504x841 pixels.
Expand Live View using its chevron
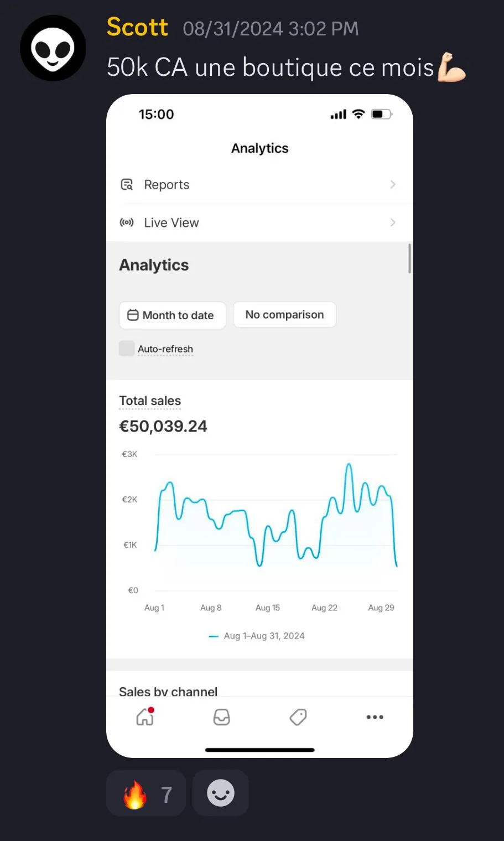click(x=393, y=222)
